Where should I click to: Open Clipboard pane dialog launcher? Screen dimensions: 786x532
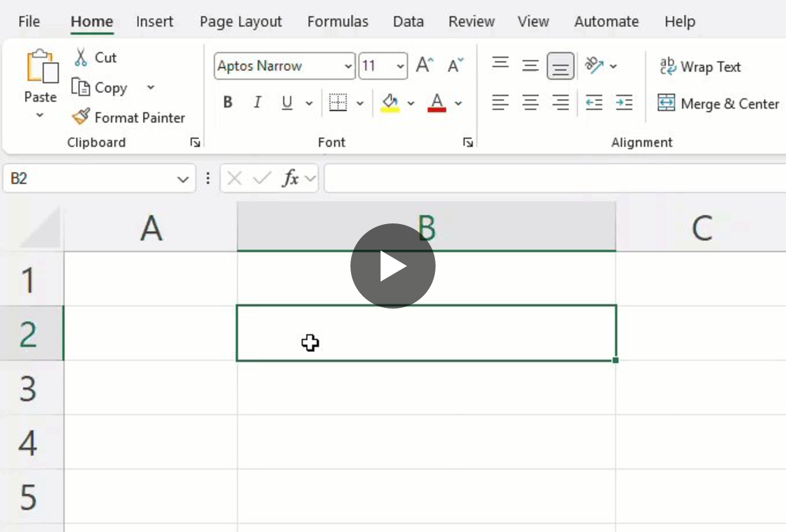tap(195, 142)
